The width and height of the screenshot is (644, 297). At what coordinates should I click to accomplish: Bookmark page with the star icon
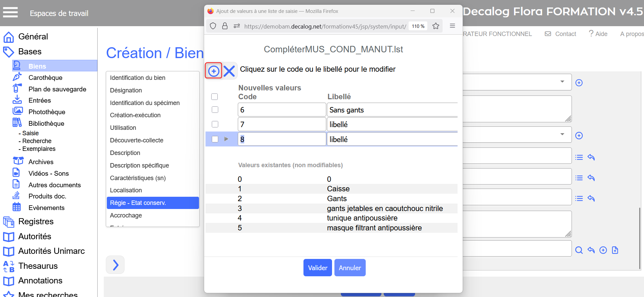click(x=435, y=26)
